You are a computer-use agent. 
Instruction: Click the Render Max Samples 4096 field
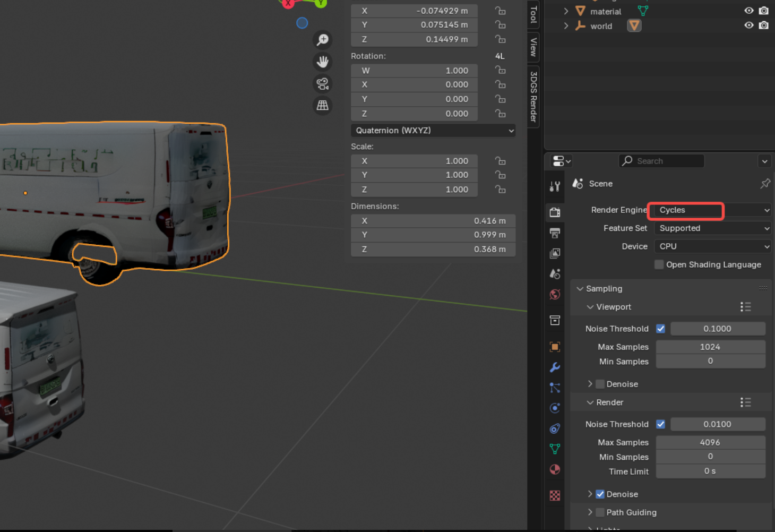710,442
